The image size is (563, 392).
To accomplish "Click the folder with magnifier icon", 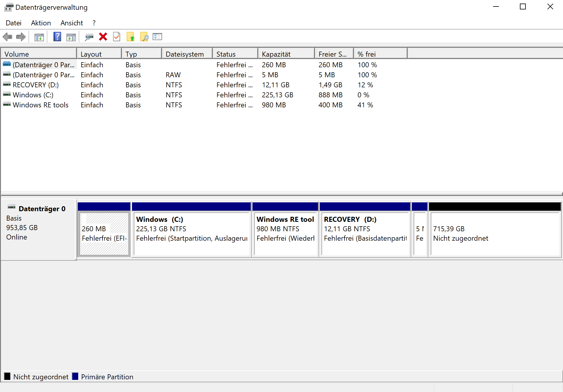I will point(144,37).
